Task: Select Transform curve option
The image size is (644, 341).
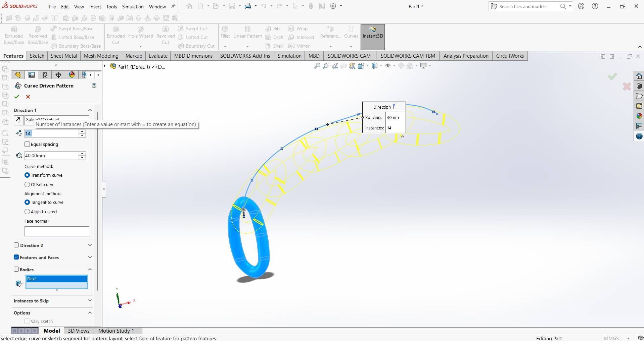Action: tap(27, 175)
